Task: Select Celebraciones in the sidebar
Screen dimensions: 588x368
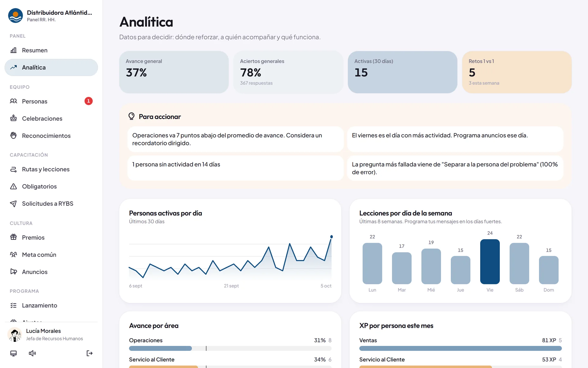Action: 51,118
